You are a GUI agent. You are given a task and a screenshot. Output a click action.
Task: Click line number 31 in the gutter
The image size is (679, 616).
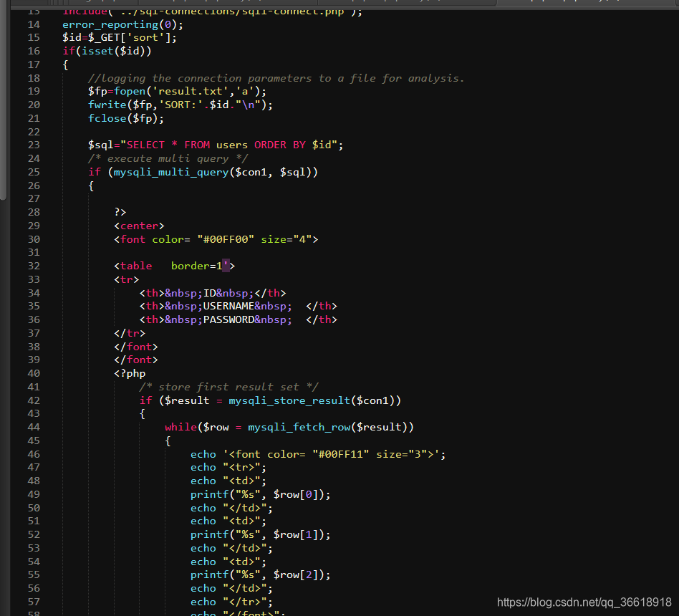[34, 253]
